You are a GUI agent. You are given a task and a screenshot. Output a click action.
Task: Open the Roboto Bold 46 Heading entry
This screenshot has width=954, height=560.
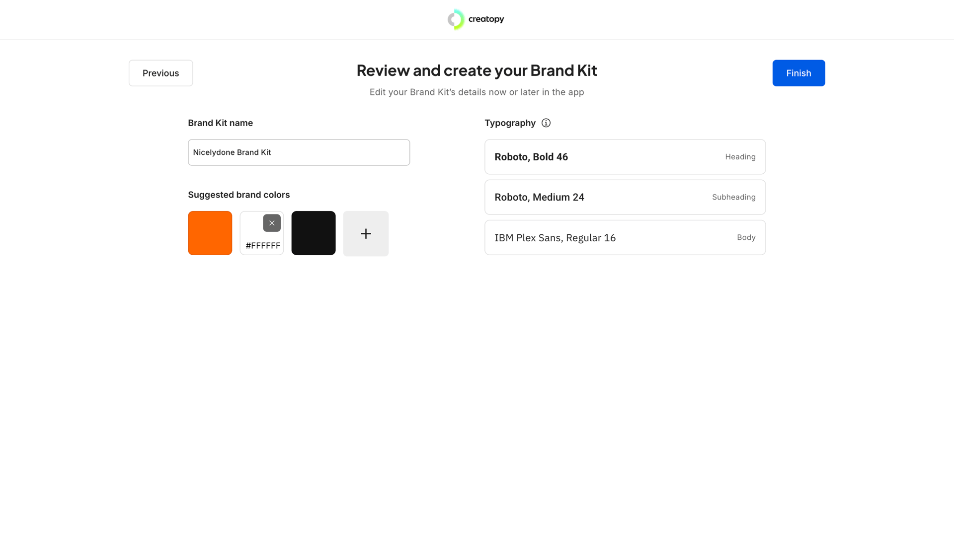(625, 156)
